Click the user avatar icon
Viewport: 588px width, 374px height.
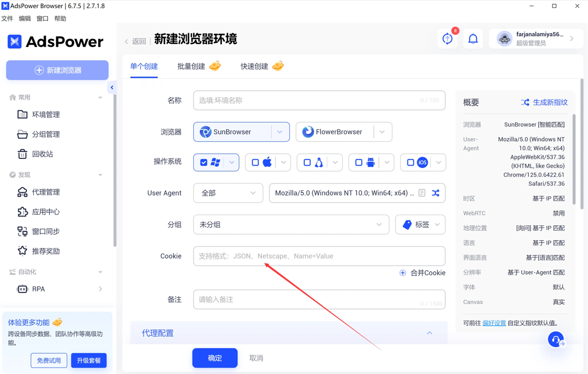pyautogui.click(x=504, y=38)
